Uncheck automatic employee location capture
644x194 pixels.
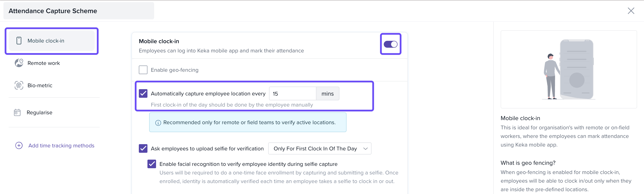(x=143, y=94)
